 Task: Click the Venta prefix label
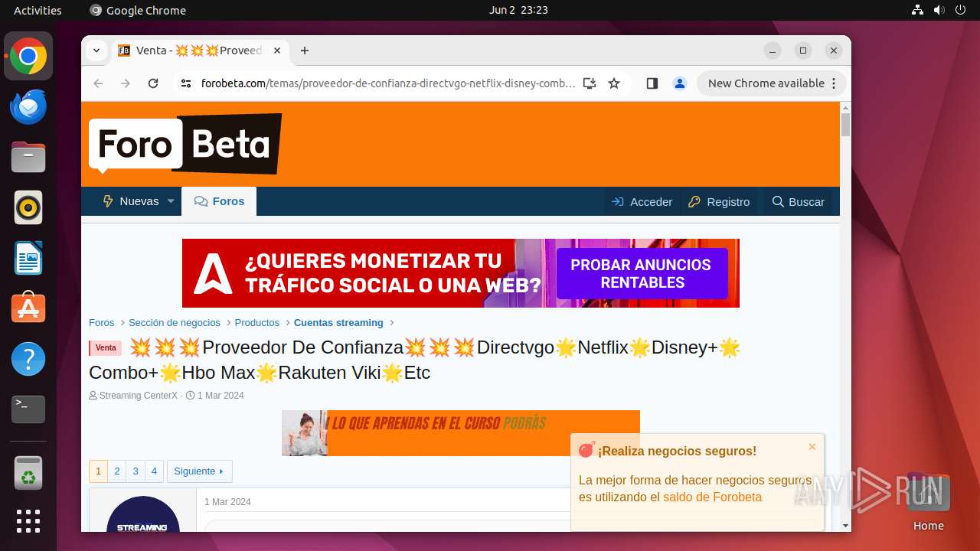(106, 348)
